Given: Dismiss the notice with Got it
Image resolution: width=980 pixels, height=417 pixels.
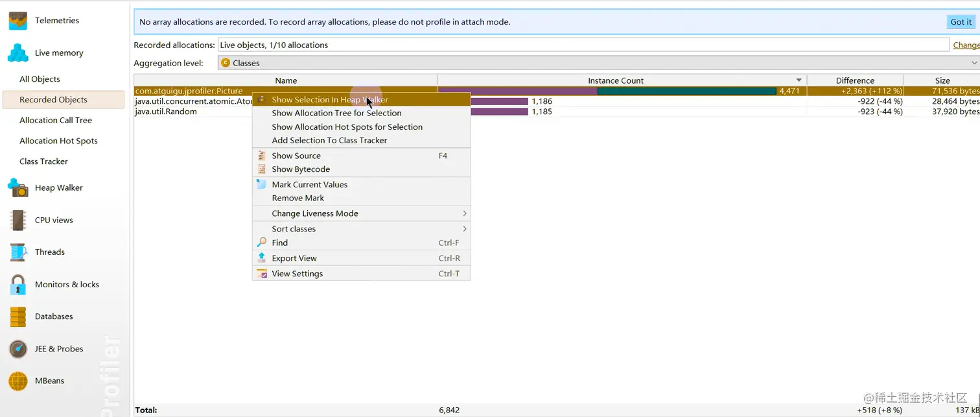Looking at the screenshot, I should 961,21.
